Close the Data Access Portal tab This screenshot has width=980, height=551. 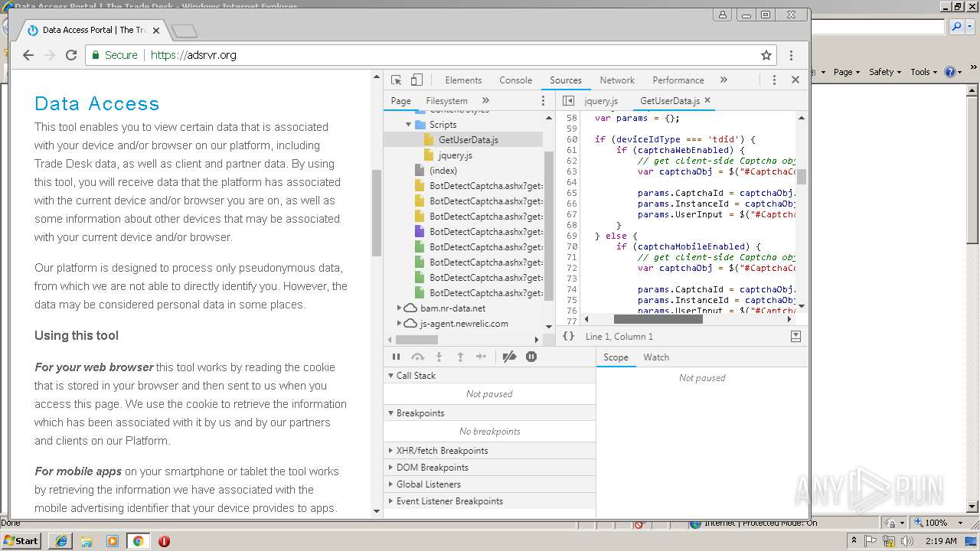156,31
